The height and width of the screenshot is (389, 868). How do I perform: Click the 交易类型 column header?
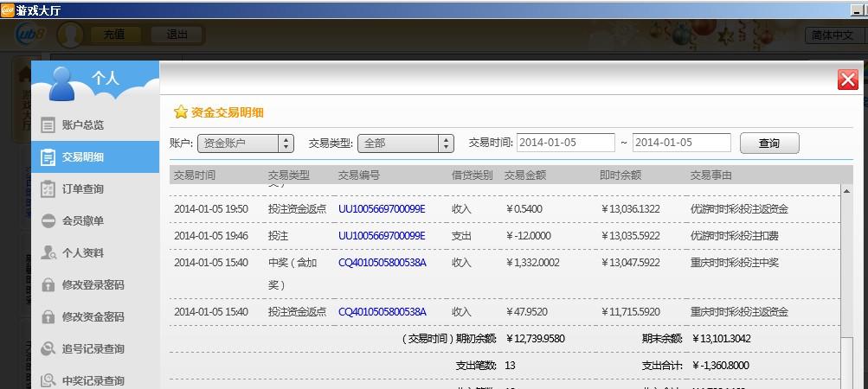288,175
